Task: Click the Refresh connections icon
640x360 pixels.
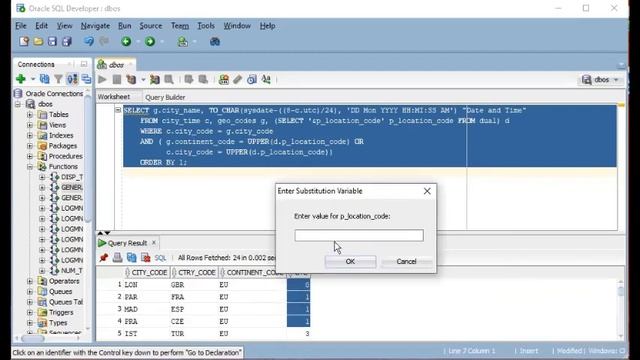Action: 44,79
